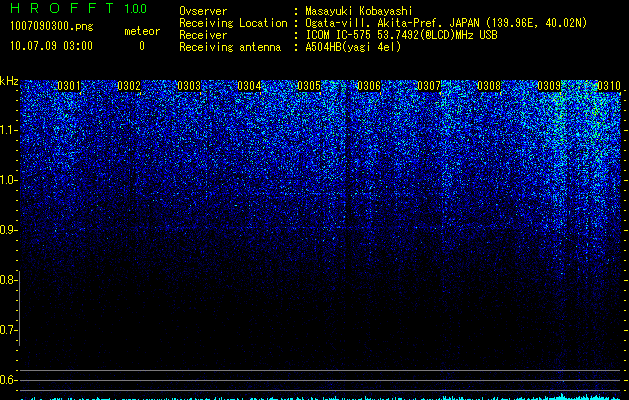Click the 0.7 frequency axis label

9,330
